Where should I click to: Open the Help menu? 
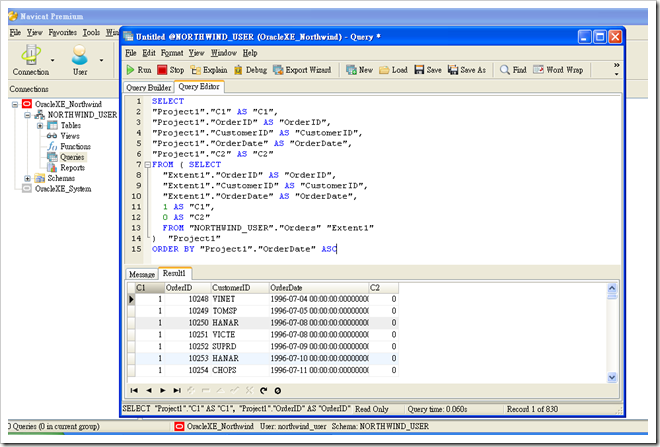(250, 53)
